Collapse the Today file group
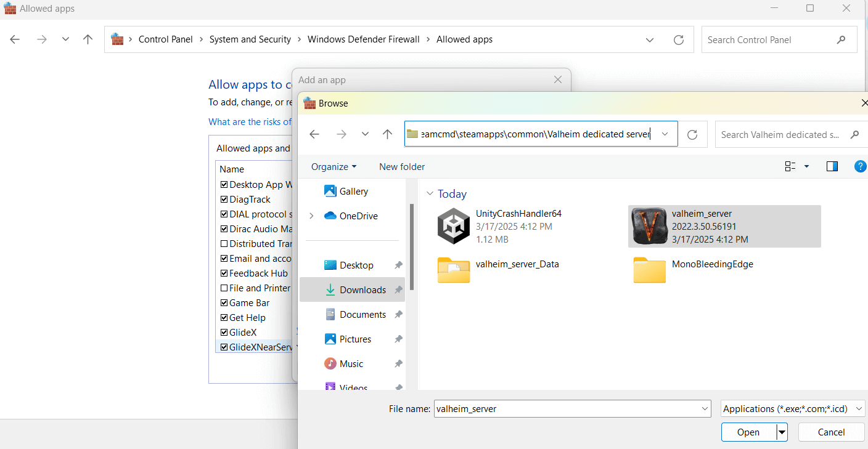Screen dimensions: 868x449 430,194
